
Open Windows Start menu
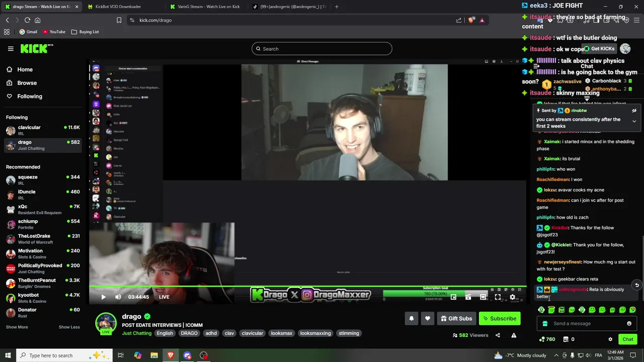pyautogui.click(x=8, y=355)
